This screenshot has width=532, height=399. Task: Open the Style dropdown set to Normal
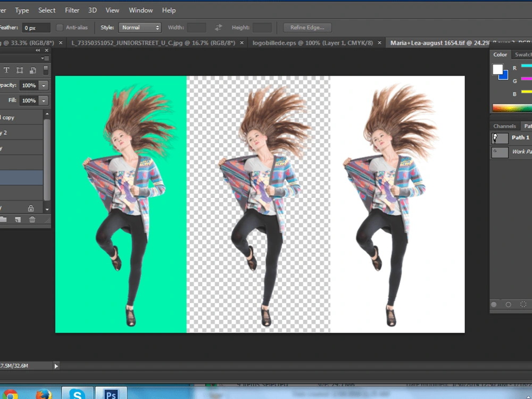[x=140, y=28]
